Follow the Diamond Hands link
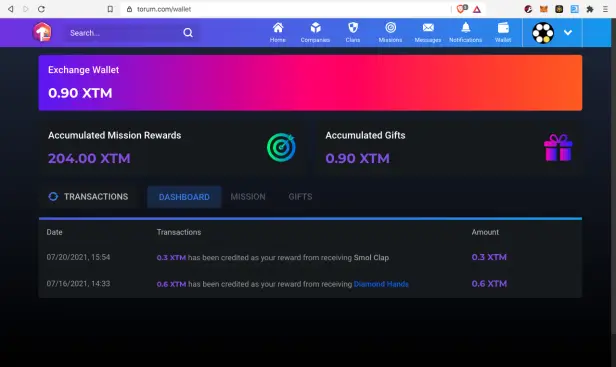This screenshot has height=367, width=616. coord(381,284)
